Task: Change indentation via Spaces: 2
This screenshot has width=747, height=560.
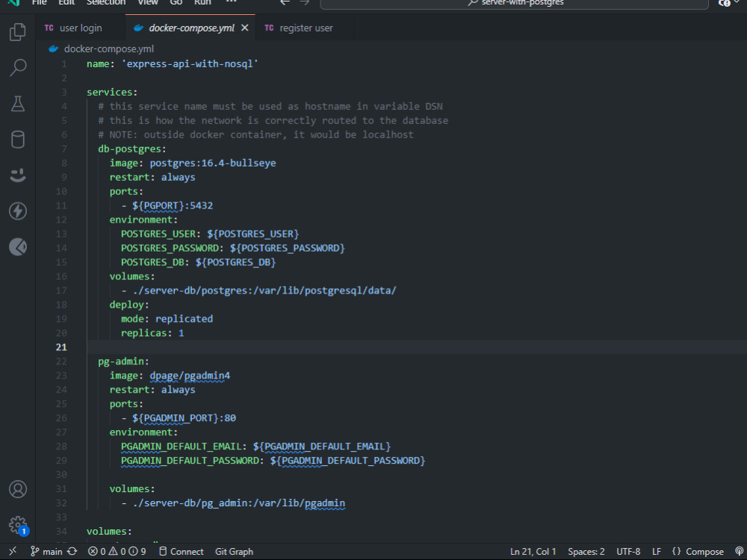Action: pos(586,552)
